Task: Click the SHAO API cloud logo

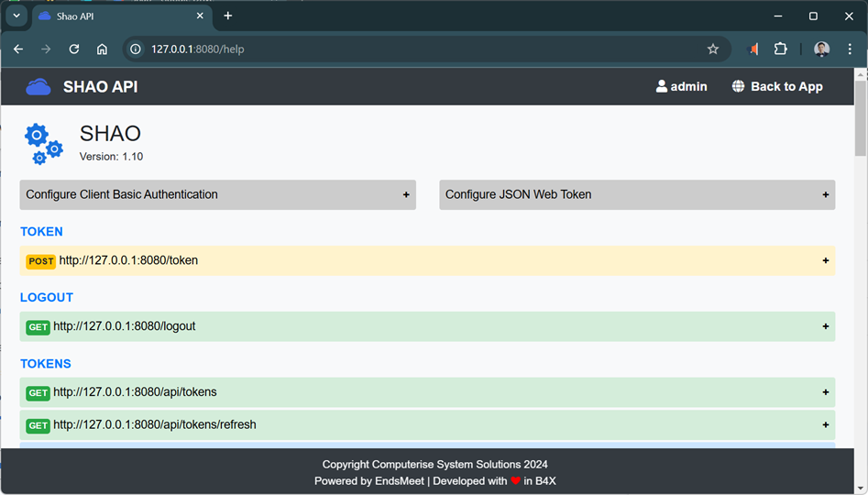Action: pyautogui.click(x=38, y=87)
